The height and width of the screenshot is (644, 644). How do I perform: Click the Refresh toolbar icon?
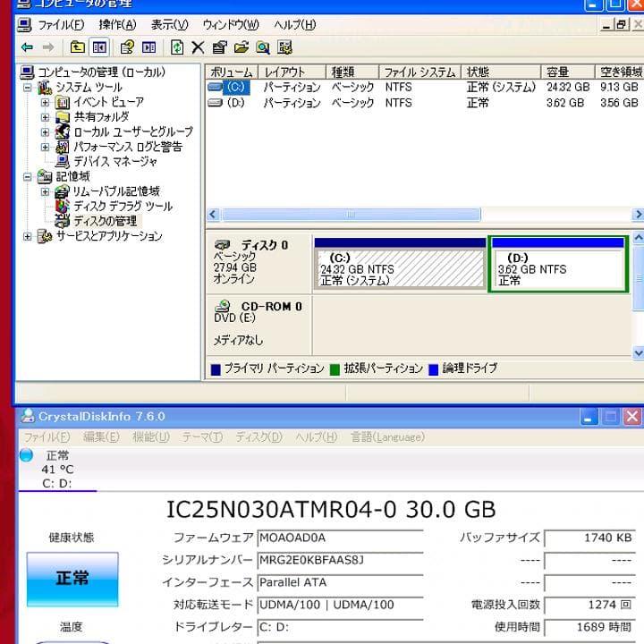(x=177, y=47)
